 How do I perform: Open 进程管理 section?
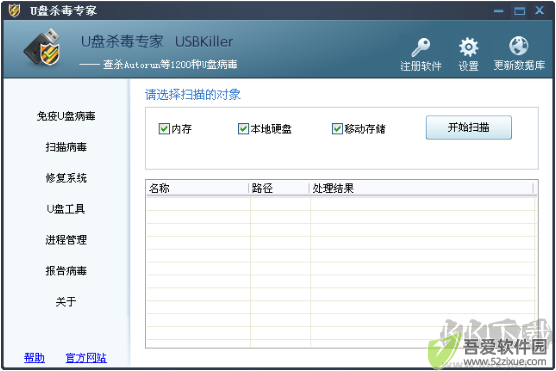66,240
